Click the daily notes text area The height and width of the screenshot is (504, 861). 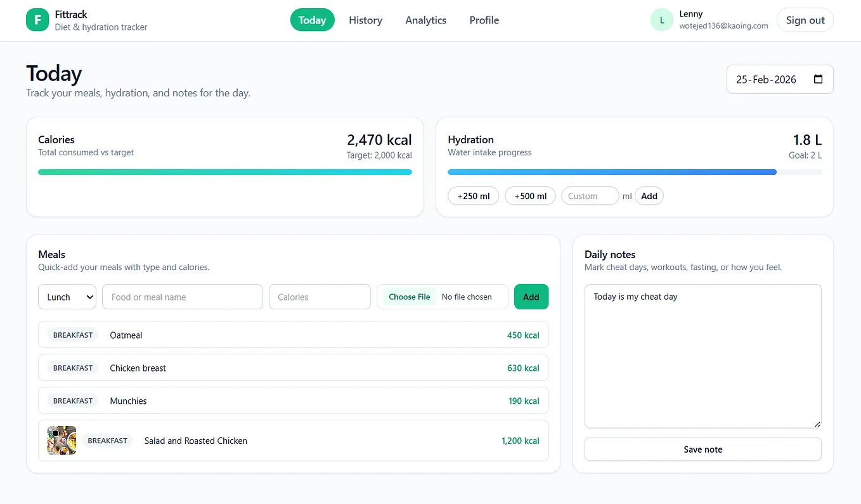click(702, 356)
